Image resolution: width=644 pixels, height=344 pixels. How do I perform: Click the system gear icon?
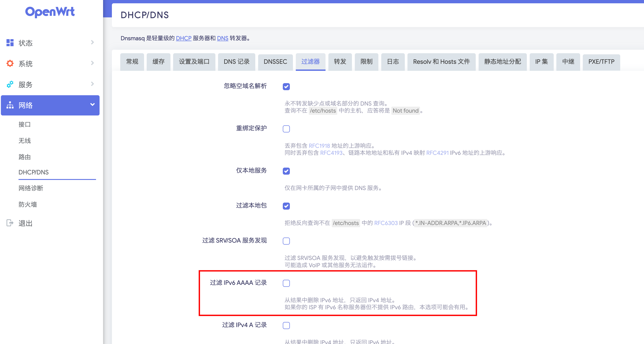[10, 63]
